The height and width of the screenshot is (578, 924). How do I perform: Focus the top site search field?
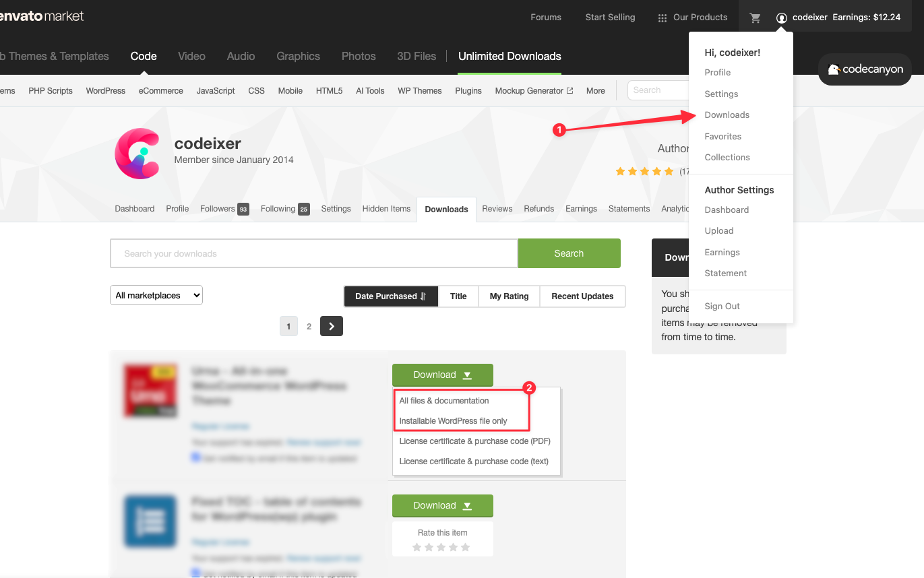659,90
